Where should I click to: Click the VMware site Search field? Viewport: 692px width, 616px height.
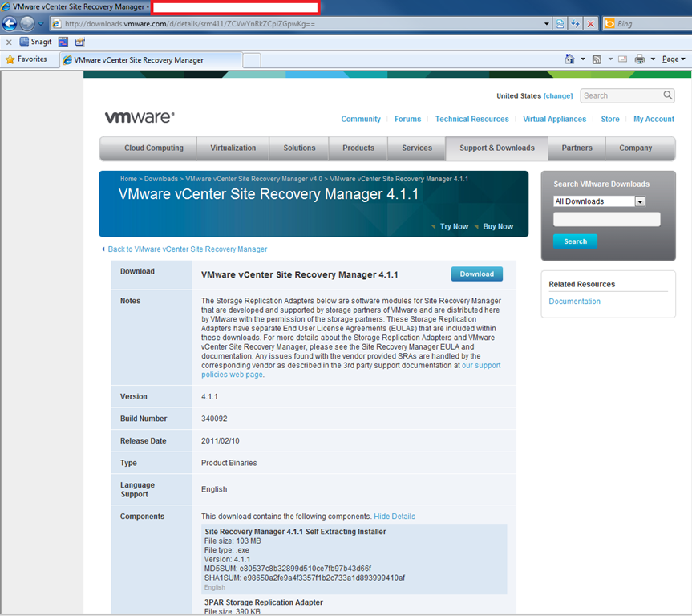pos(621,95)
